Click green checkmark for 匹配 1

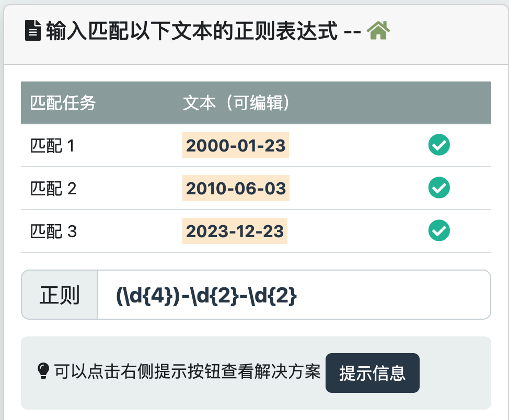point(439,145)
